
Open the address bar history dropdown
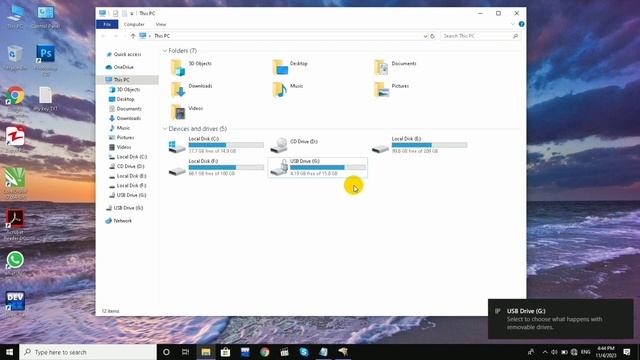pyautogui.click(x=425, y=36)
